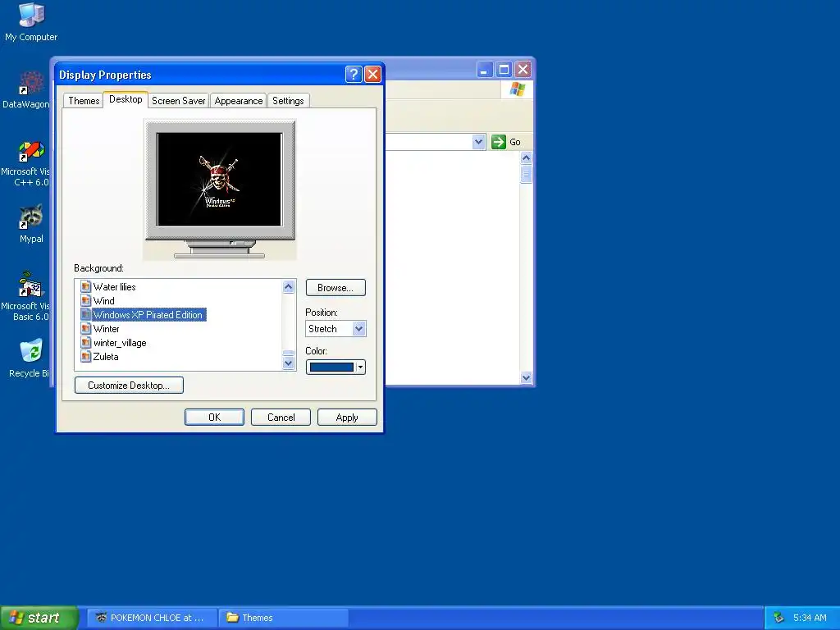Click the Start button
The image size is (840, 630).
[39, 618]
